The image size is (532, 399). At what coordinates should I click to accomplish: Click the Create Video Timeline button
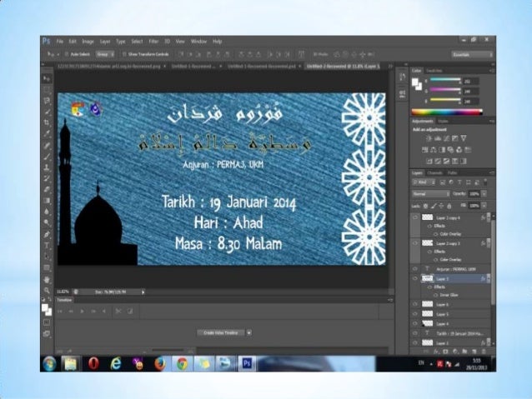[x=221, y=333]
